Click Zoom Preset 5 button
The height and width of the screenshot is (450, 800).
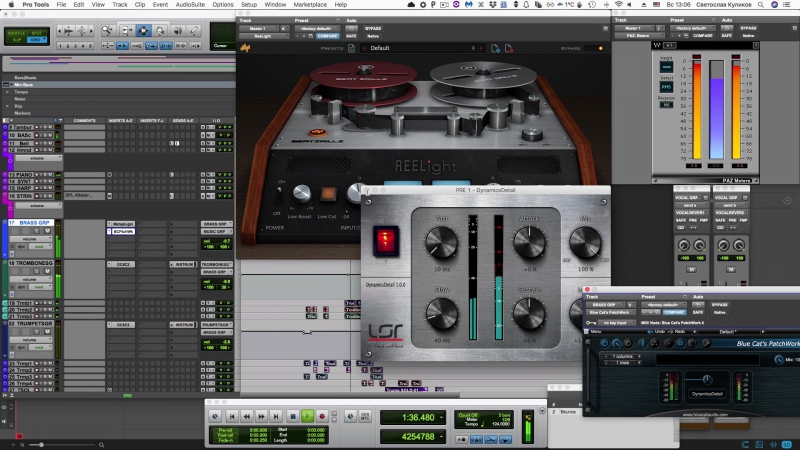pyautogui.click(x=91, y=46)
